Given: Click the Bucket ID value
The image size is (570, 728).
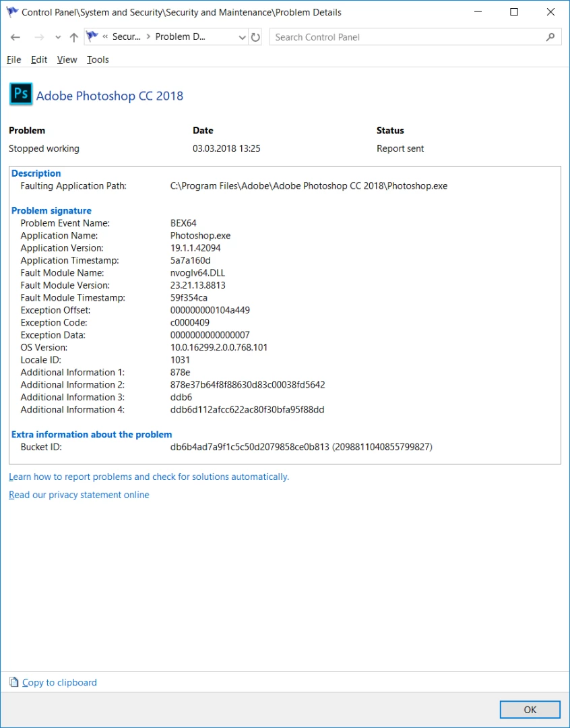Looking at the screenshot, I should (301, 447).
